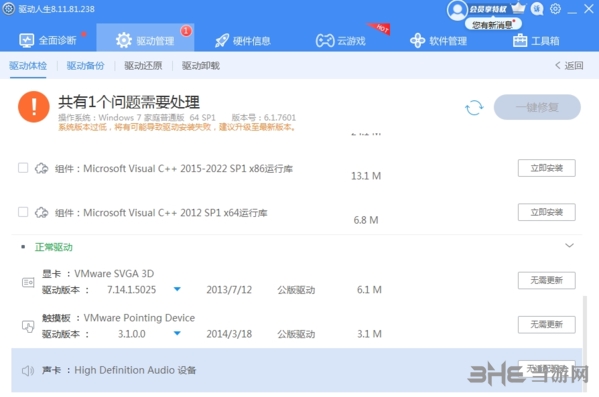Click 无需更新 for VMware SVGA 3D
The width and height of the screenshot is (599, 397).
[x=546, y=280]
